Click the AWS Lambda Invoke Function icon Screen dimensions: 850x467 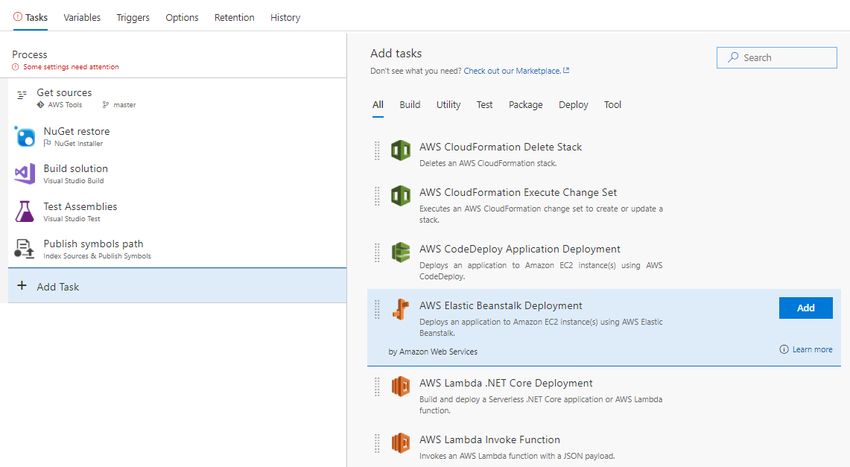401,443
